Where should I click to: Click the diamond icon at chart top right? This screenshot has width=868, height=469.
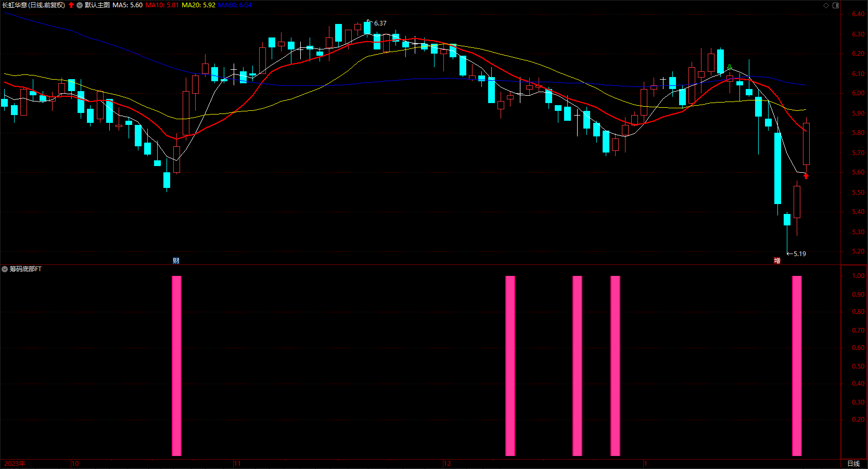[x=826, y=5]
